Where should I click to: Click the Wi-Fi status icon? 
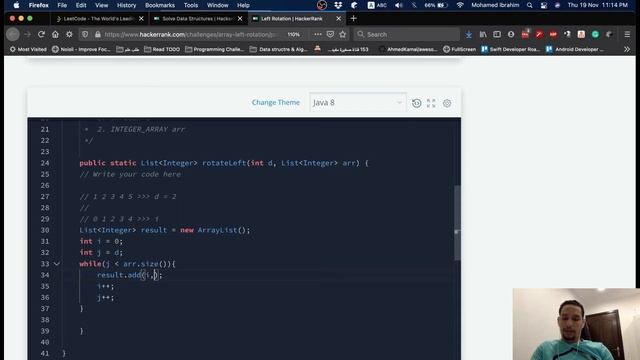click(460, 5)
